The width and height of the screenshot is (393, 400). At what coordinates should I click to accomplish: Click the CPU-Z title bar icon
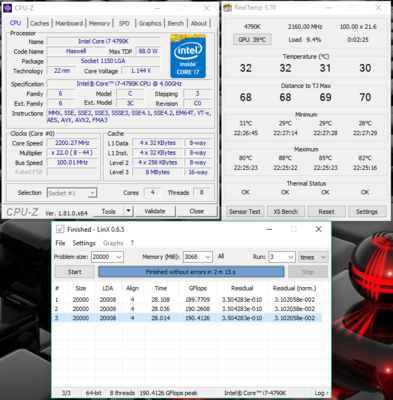tap(8, 8)
